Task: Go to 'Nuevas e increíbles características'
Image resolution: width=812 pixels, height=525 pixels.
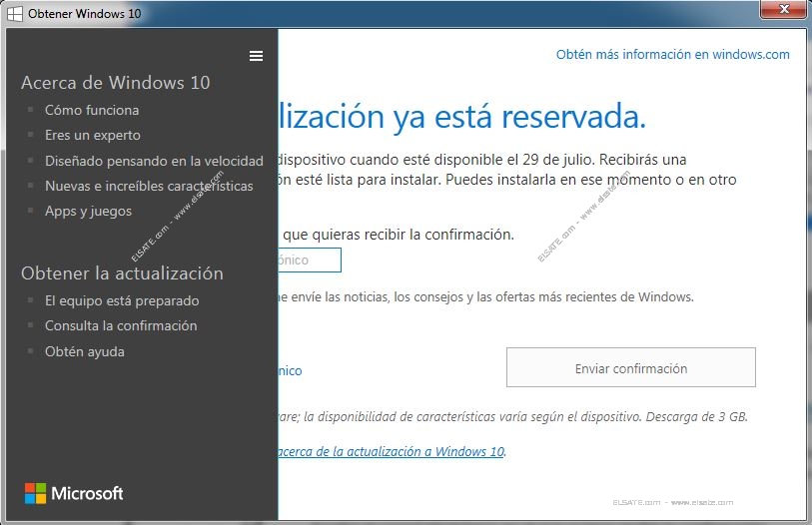Action: (149, 186)
